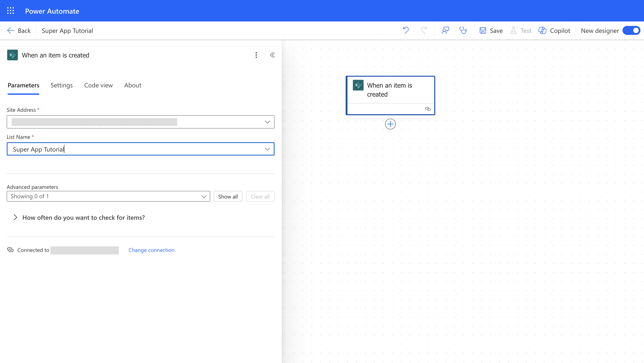Open Advanced parameters Showing 0 of 1 dropdown
Screen dimensions: 644x363
click(108, 196)
